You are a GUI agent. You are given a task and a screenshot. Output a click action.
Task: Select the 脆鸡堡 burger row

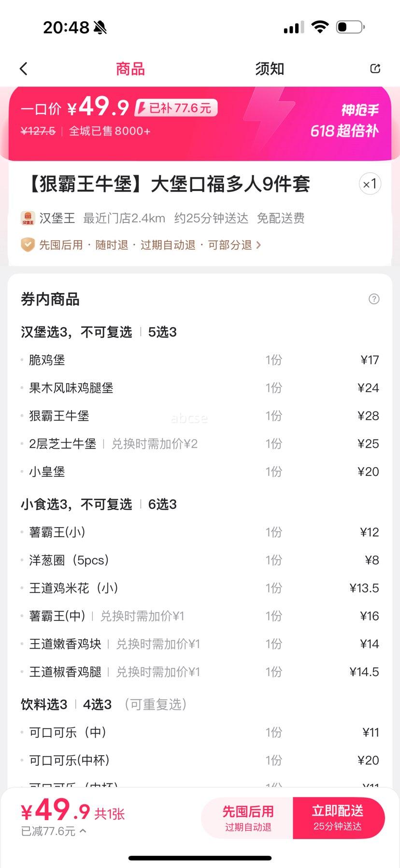click(x=200, y=360)
